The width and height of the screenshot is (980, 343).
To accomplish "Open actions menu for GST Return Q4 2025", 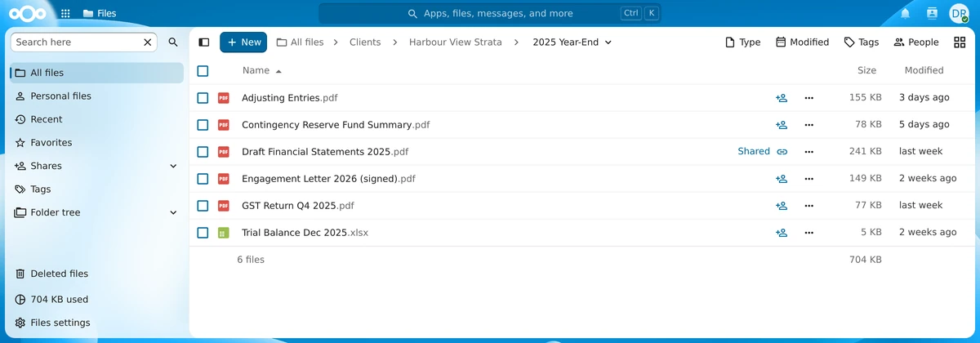I will click(808, 205).
